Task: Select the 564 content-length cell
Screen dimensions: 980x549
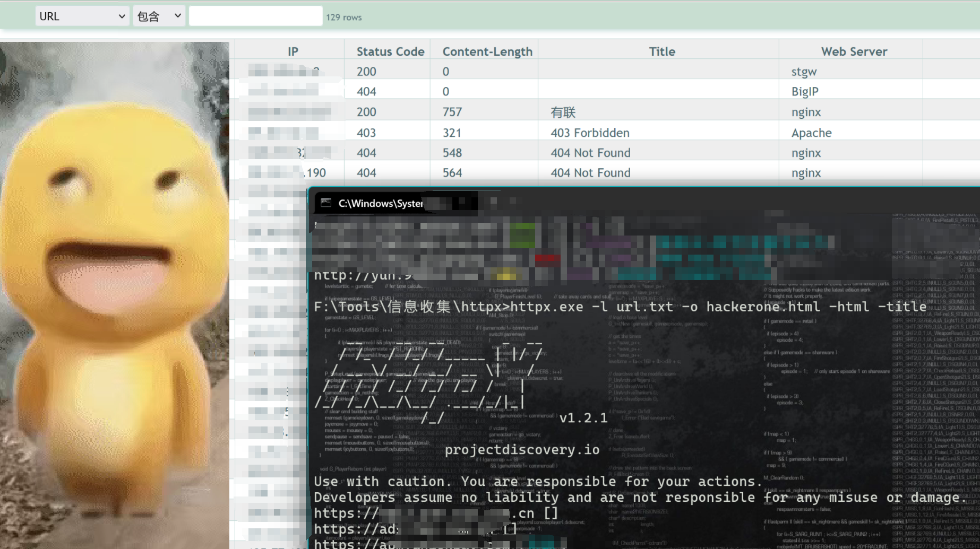Action: pyautogui.click(x=452, y=173)
